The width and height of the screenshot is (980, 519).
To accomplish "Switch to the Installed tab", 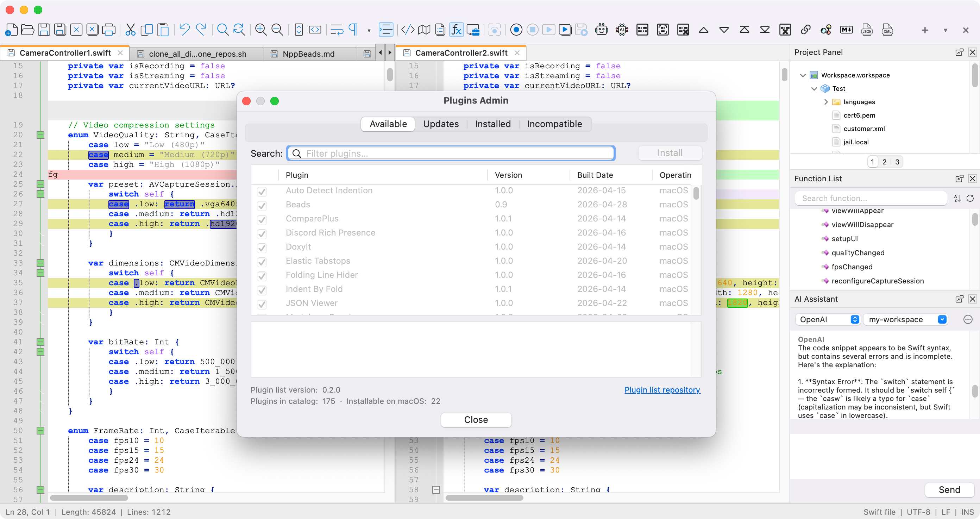I will pos(493,124).
